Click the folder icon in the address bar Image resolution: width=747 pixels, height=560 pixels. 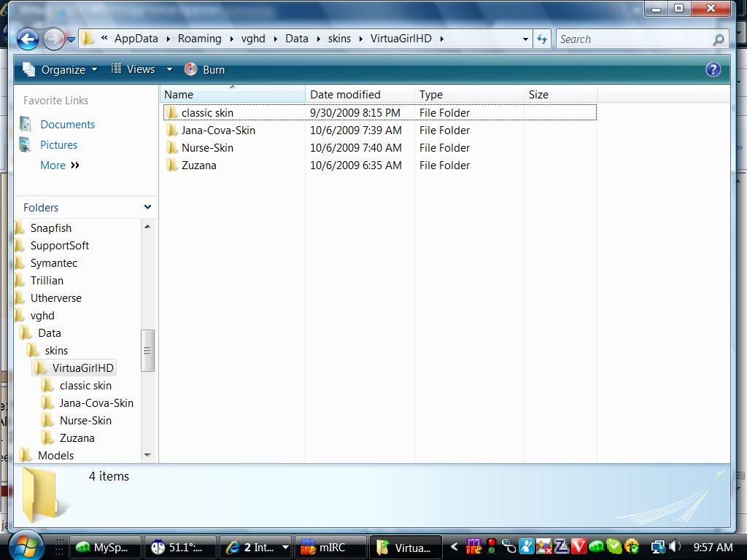coord(87,38)
